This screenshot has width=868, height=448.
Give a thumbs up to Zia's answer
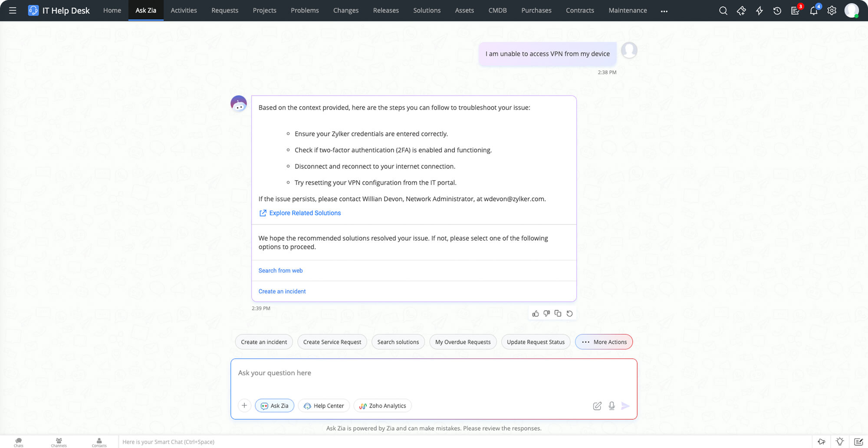(536, 313)
